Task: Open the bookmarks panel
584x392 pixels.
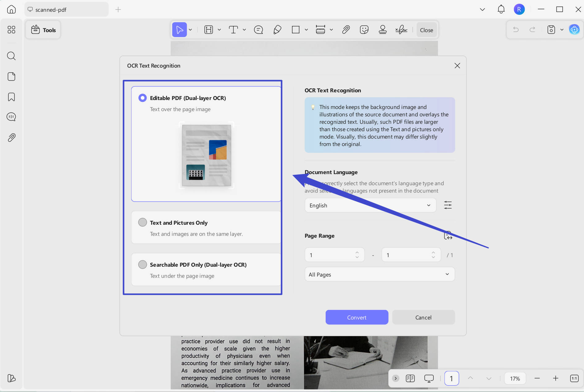Action: [x=11, y=97]
